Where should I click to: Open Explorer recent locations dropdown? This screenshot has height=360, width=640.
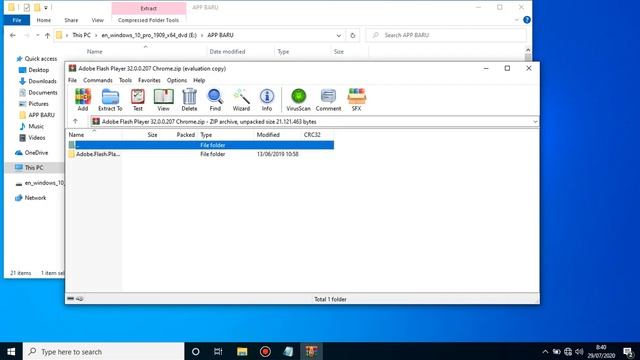click(x=38, y=36)
